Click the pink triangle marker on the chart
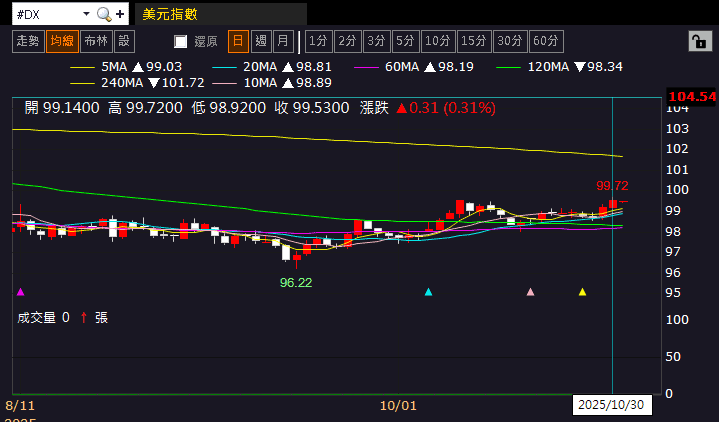This screenshot has height=422, width=719. point(531,292)
